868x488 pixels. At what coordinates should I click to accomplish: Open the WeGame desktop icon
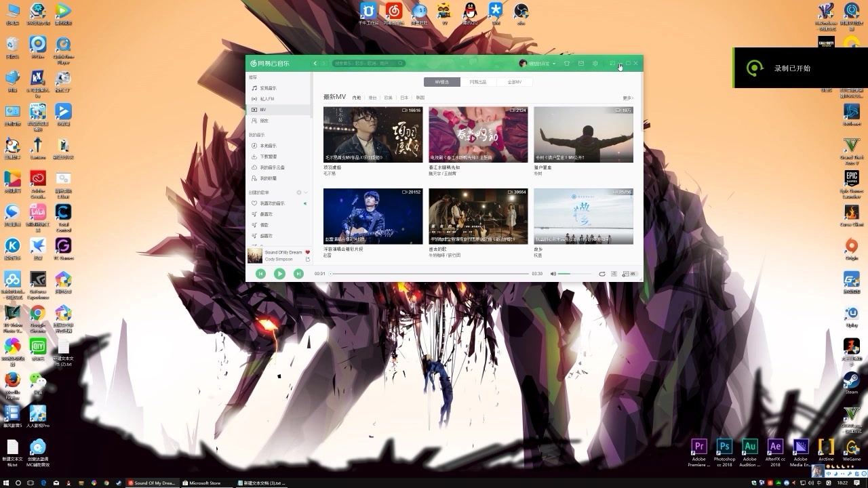[852, 450]
